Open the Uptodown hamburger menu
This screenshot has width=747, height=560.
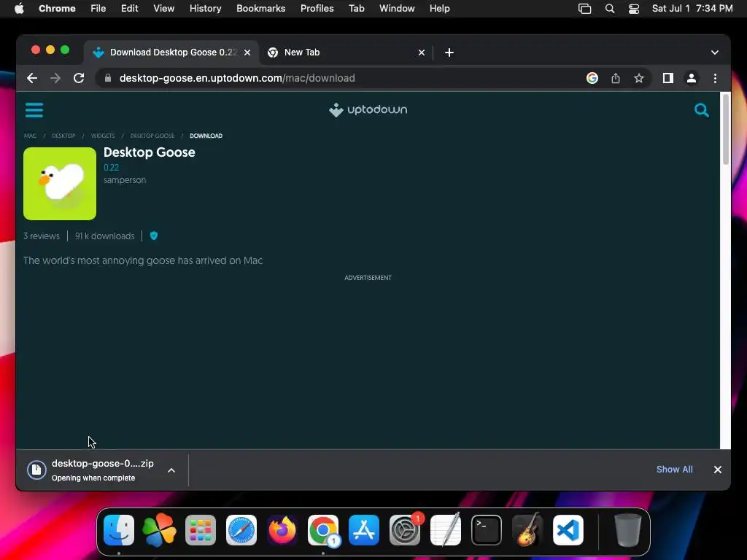(x=34, y=110)
